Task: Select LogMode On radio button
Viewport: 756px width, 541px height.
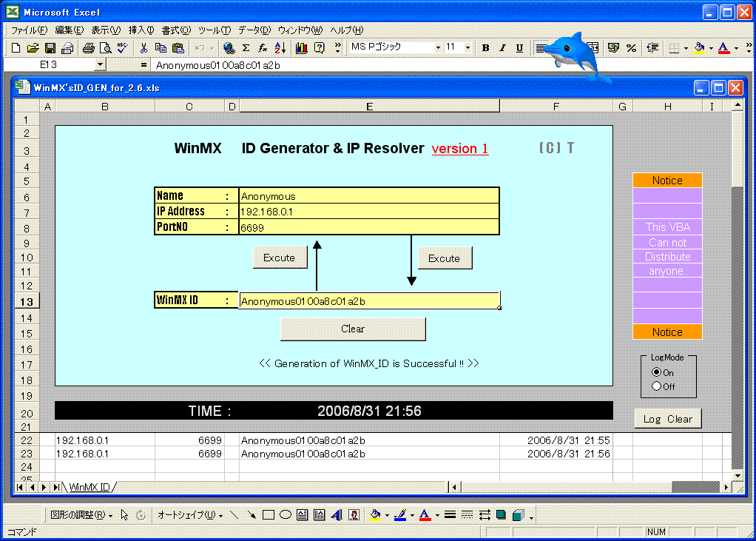Action: coord(656,372)
